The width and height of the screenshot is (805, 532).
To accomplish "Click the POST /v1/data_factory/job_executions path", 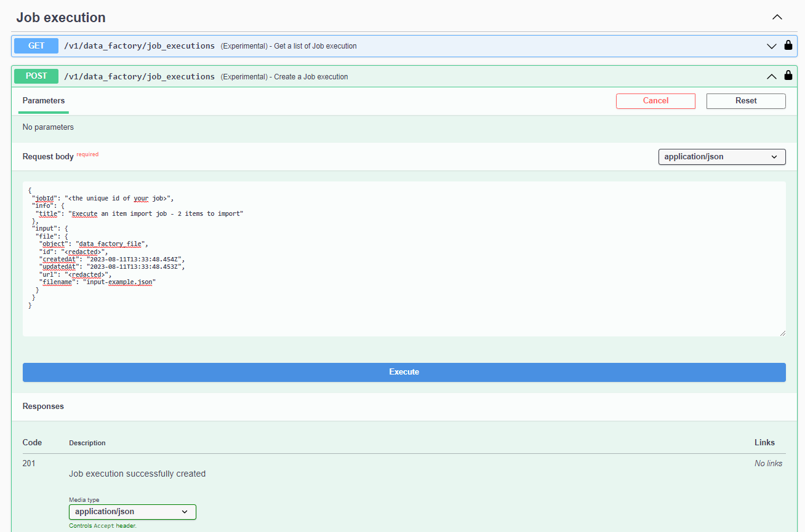I will click(x=140, y=77).
